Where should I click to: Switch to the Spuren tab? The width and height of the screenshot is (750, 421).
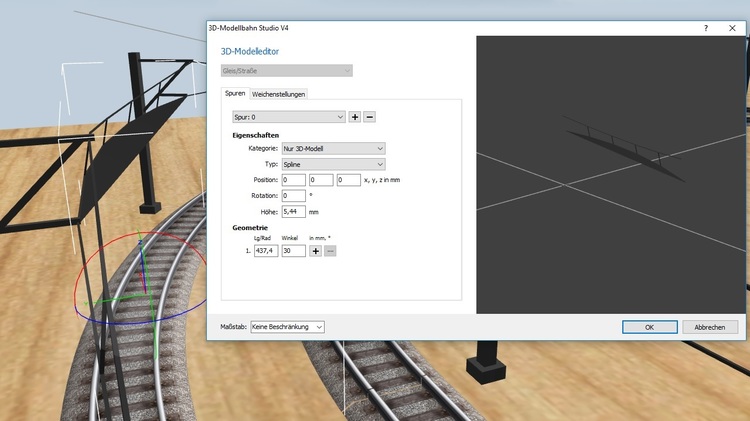235,93
